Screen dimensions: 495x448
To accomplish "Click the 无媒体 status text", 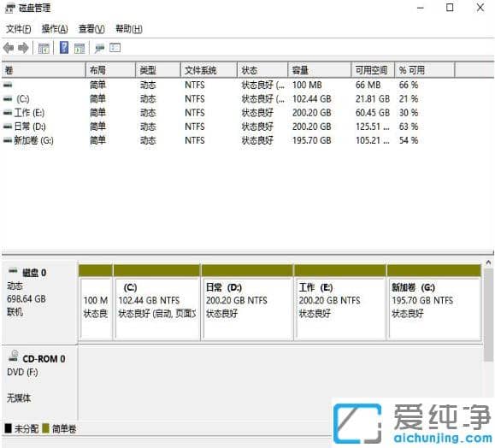I will (19, 398).
